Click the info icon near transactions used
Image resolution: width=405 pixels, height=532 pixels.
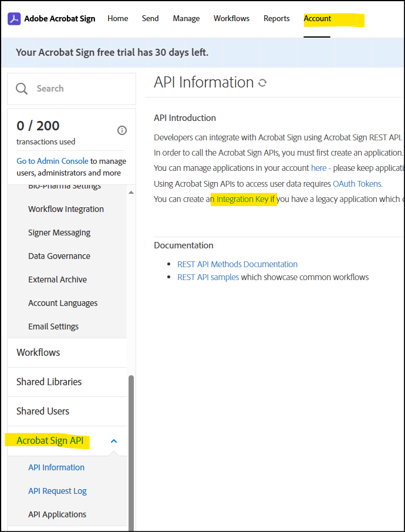pos(122,130)
